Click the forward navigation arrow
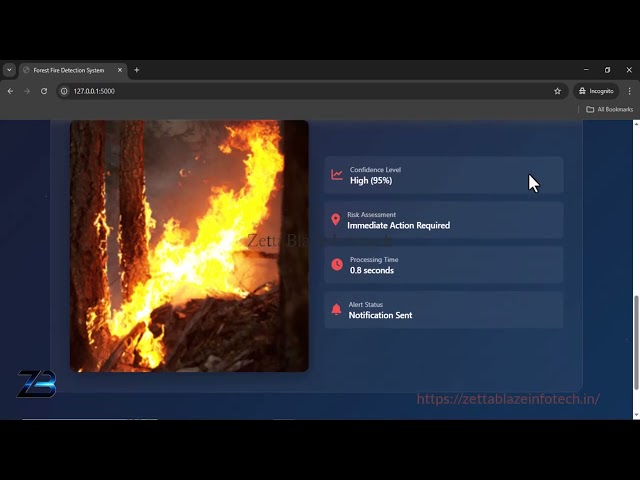The width and height of the screenshot is (640, 480). pos(27,91)
